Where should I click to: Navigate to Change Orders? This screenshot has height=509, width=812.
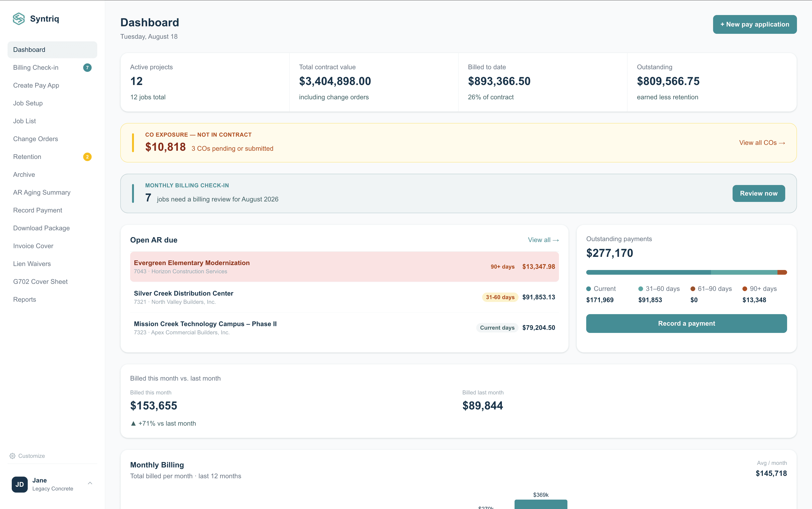pyautogui.click(x=52, y=139)
